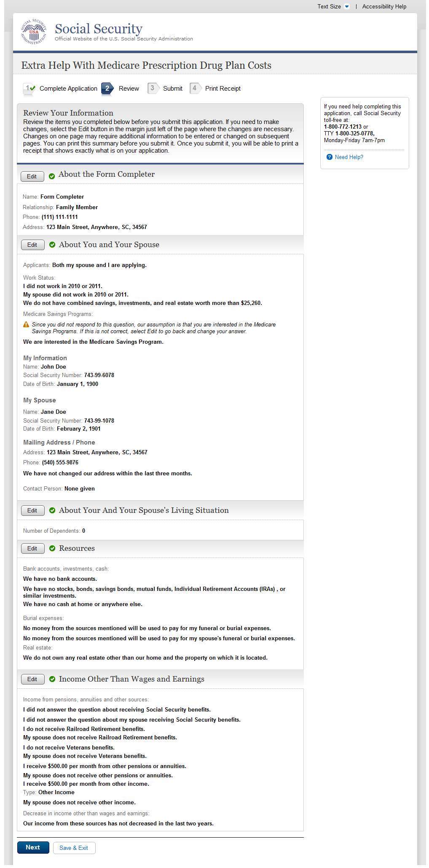429x868 pixels.
Task: Click the green checkmark beside Resources heading
Action: coord(52,549)
